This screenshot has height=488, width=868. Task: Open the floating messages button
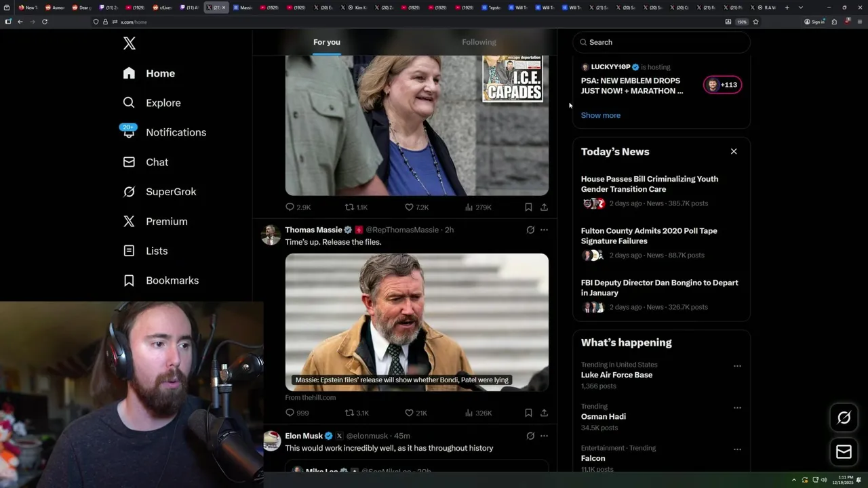pyautogui.click(x=844, y=451)
